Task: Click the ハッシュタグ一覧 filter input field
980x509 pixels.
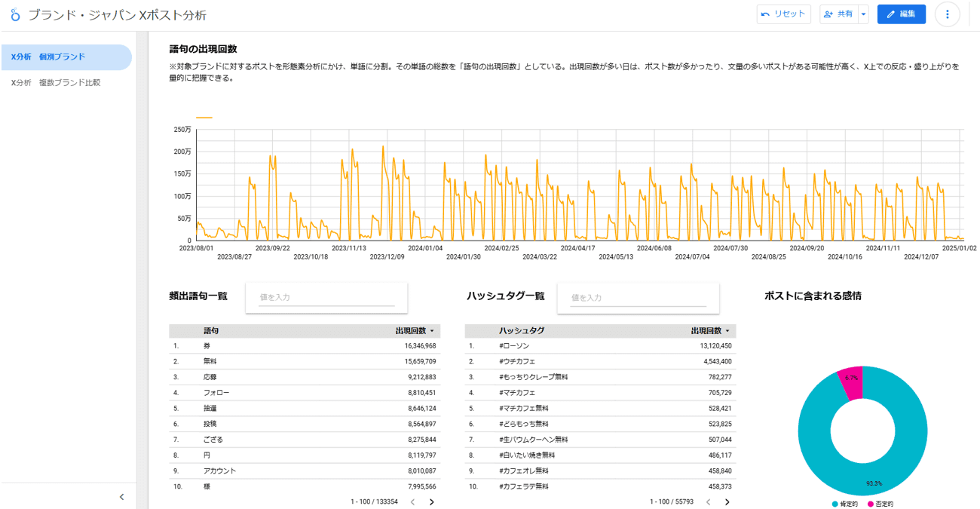Action: tap(638, 298)
